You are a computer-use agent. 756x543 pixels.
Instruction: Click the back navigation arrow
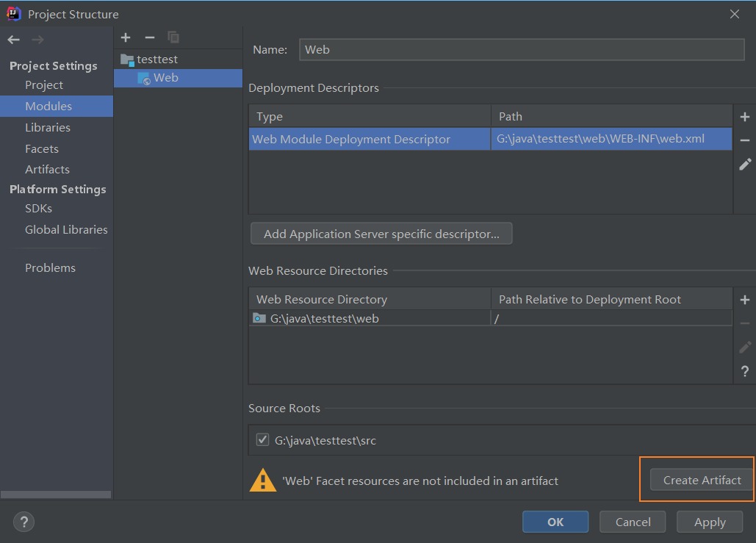[x=13, y=40]
